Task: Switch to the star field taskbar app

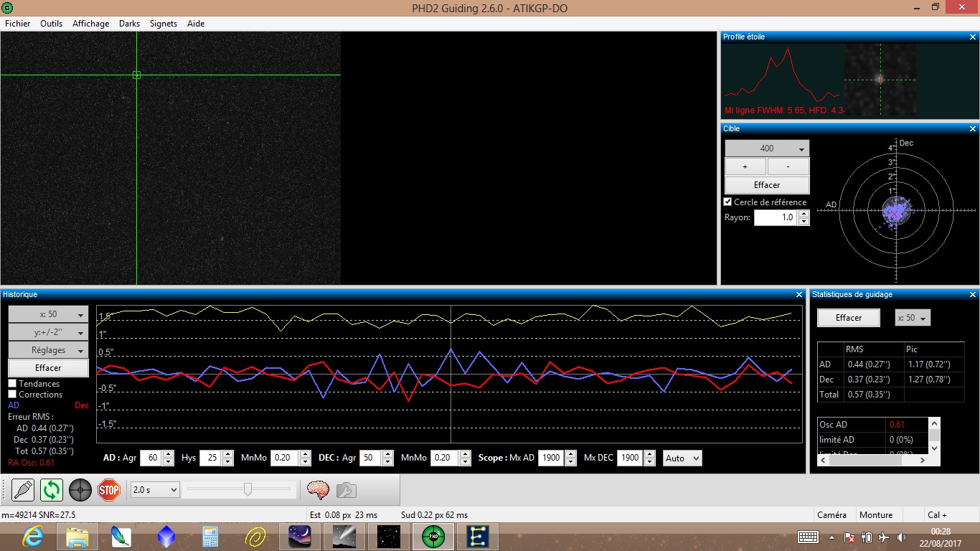Action: (389, 537)
